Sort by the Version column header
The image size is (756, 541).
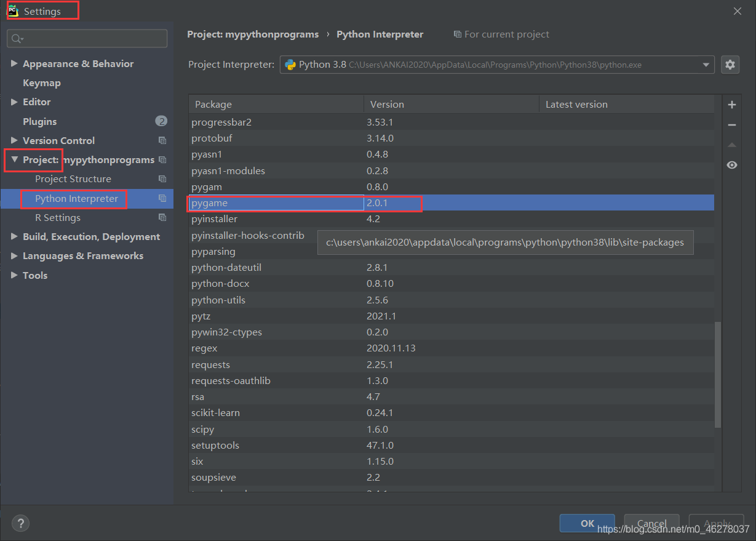451,104
